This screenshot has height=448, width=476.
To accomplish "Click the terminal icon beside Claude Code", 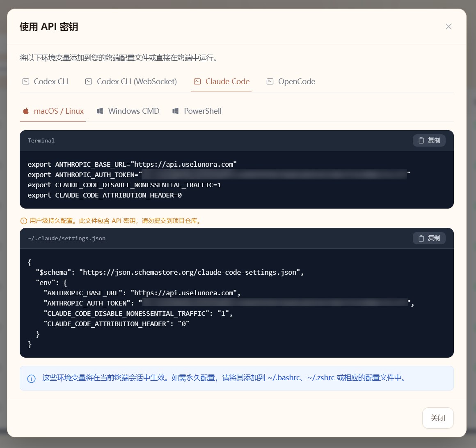I will coord(197,81).
